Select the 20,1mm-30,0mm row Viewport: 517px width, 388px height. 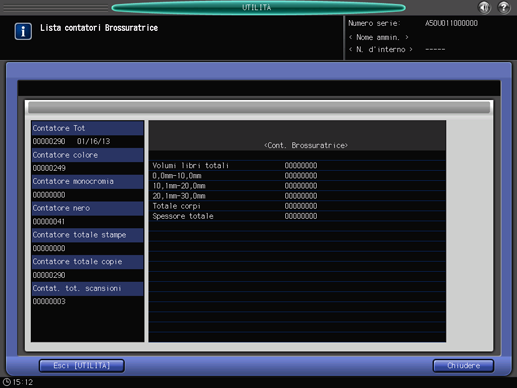point(297,196)
